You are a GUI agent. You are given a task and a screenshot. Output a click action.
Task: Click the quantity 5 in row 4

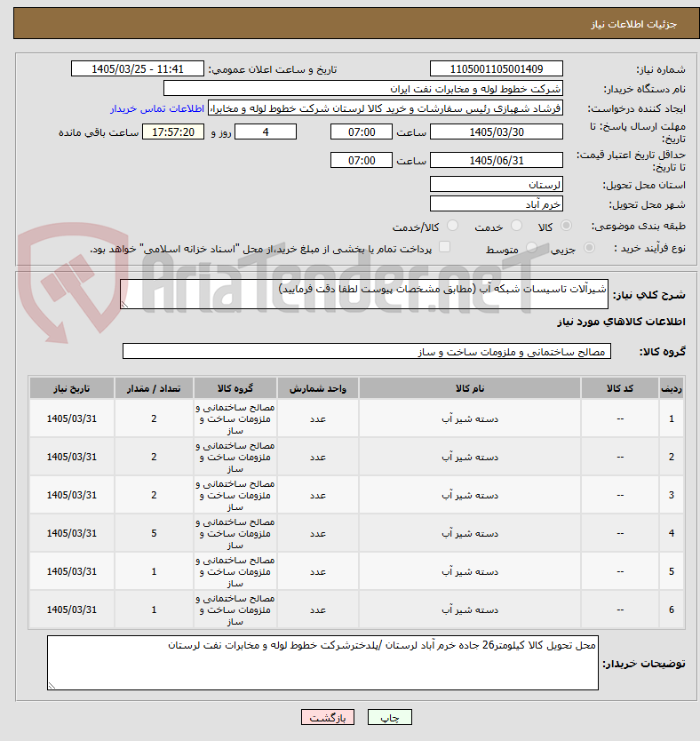coord(154,534)
